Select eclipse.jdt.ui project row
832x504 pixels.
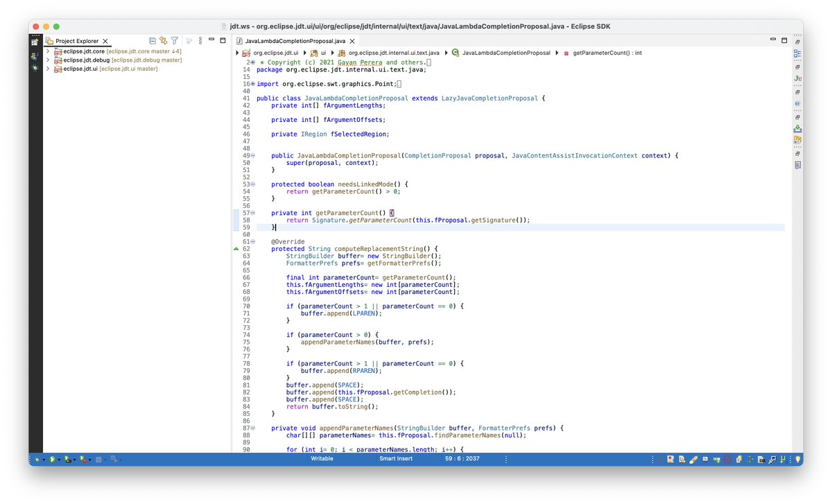point(106,69)
